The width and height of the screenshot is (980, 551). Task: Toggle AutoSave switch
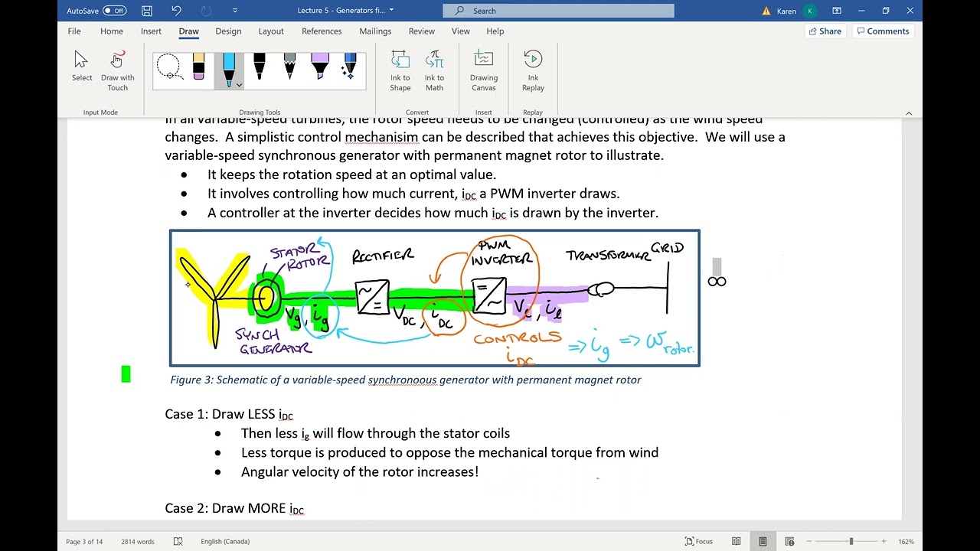pos(115,11)
